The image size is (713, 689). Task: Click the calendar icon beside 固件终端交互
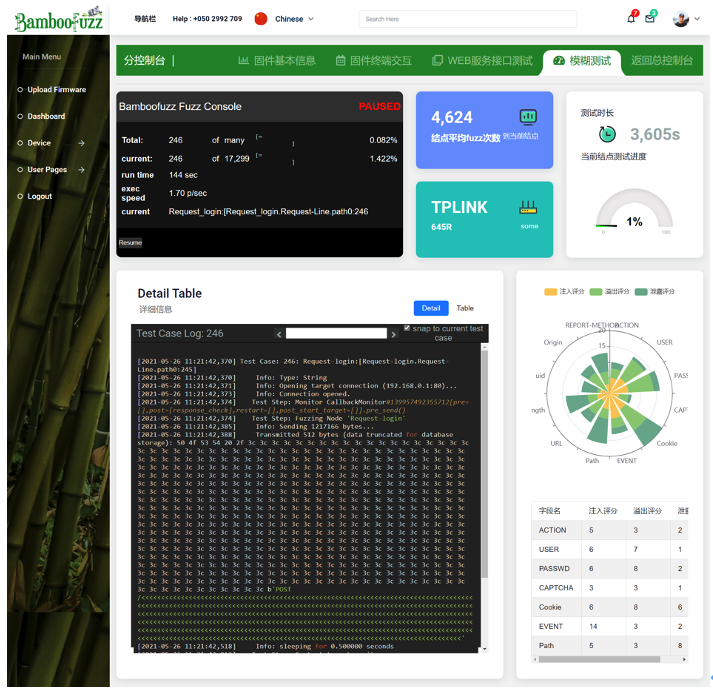[x=340, y=60]
